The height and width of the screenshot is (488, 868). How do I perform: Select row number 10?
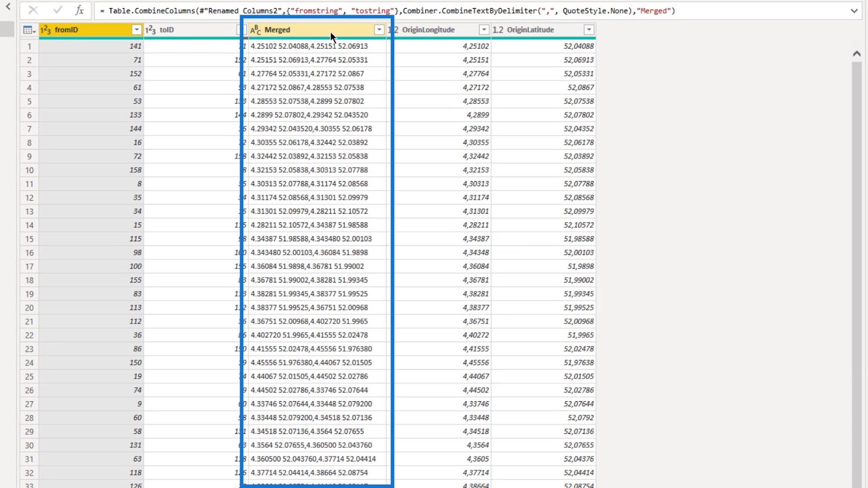coord(29,170)
